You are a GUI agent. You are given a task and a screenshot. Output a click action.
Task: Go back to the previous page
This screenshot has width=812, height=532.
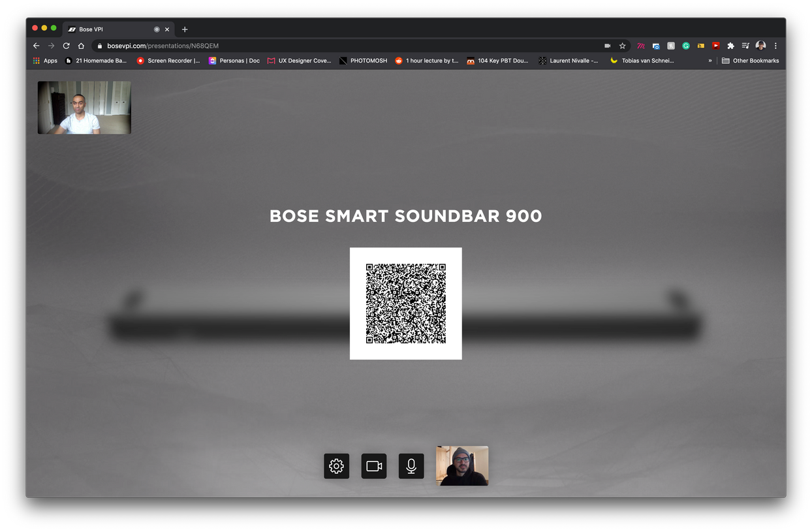coord(36,46)
